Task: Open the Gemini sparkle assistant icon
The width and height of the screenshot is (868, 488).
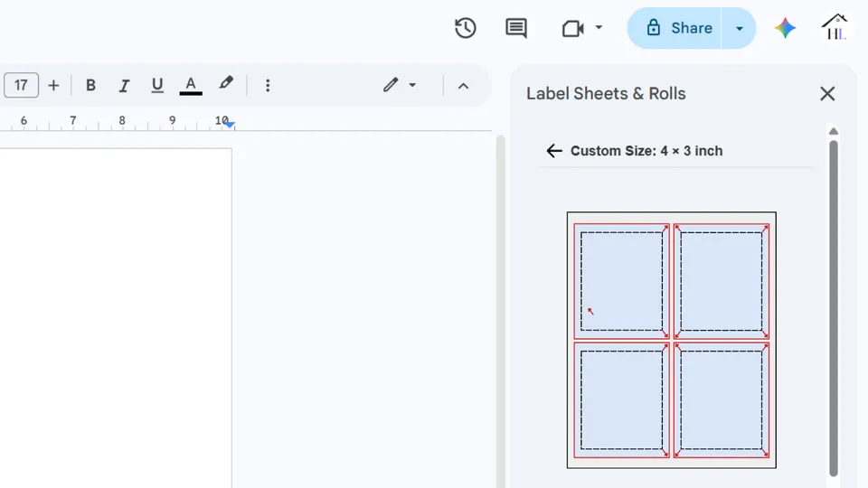Action: (x=785, y=28)
